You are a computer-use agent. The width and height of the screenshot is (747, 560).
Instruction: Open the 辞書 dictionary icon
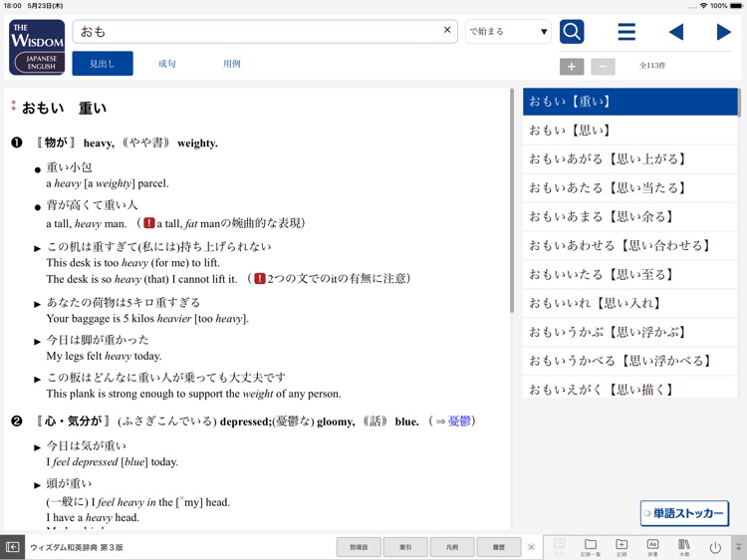[652, 547]
